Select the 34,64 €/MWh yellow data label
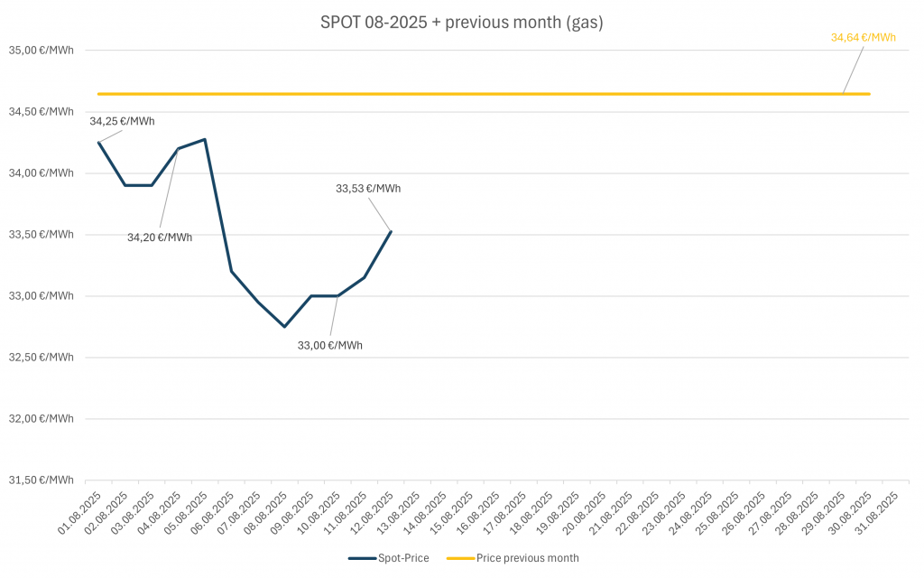924x578 pixels. click(863, 37)
